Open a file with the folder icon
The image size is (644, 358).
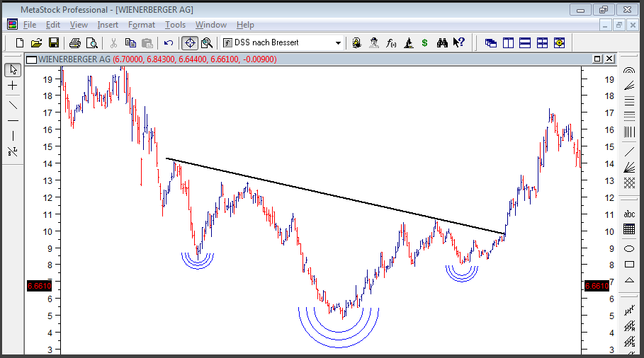(x=37, y=42)
